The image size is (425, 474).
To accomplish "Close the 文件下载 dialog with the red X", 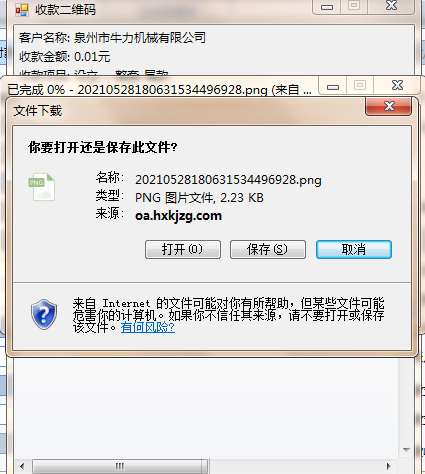I will point(389,106).
